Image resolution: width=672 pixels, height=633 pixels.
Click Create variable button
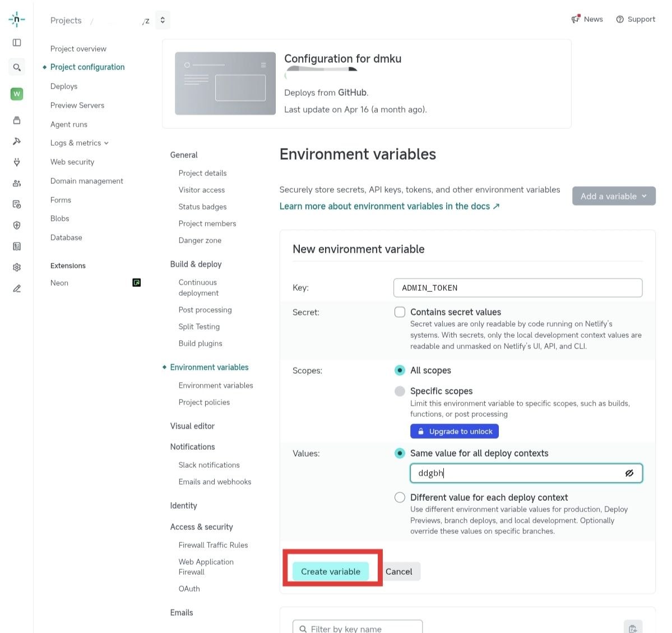[x=331, y=571]
